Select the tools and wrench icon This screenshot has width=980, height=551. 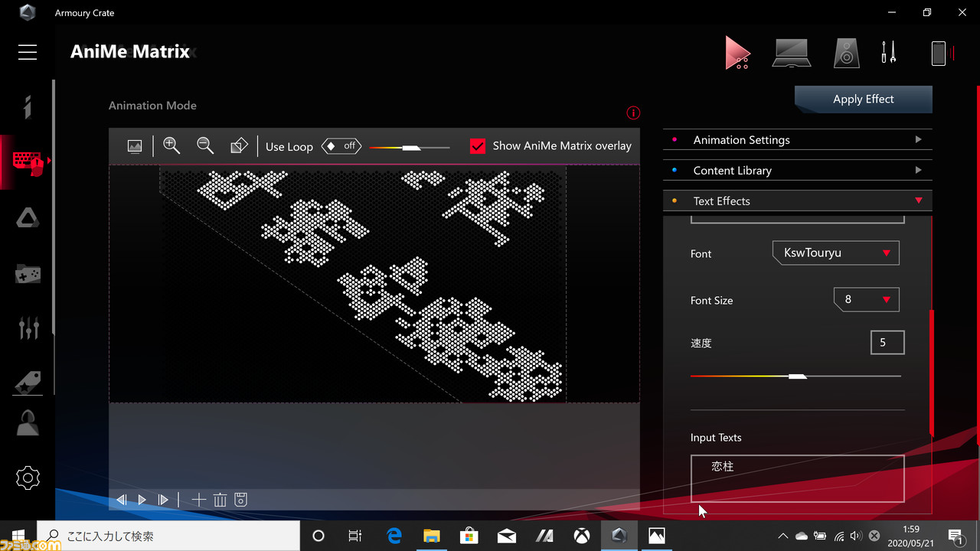point(888,53)
